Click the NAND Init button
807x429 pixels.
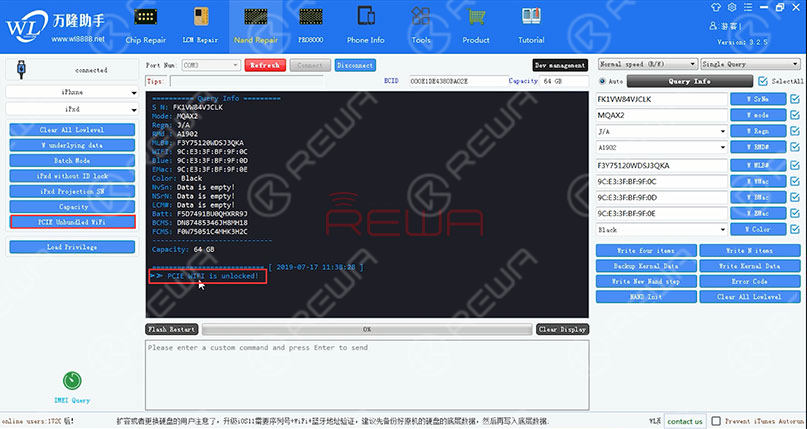(646, 297)
